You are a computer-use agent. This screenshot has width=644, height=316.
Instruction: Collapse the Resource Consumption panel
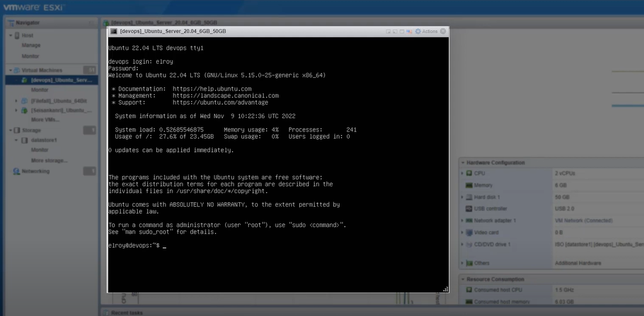point(463,280)
